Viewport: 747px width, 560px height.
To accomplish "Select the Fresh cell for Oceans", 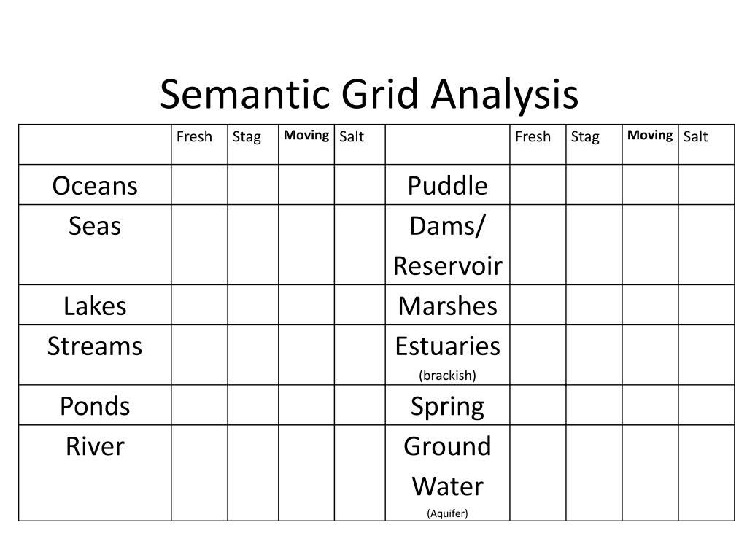I will point(199,184).
